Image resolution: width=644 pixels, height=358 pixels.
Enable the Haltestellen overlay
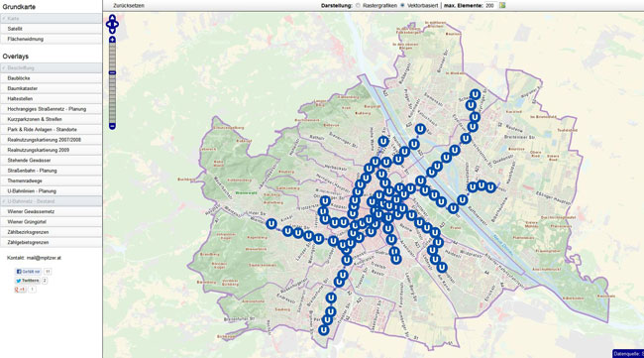pyautogui.click(x=51, y=98)
